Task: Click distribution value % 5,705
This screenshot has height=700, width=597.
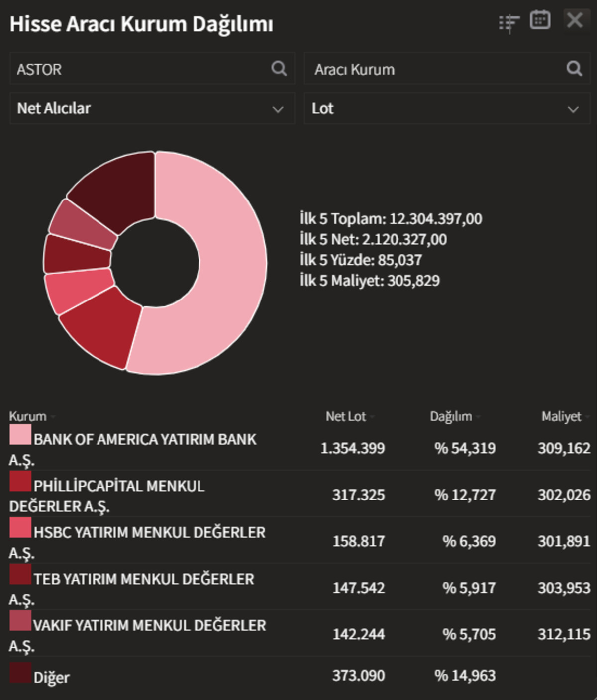Action: pyautogui.click(x=469, y=634)
